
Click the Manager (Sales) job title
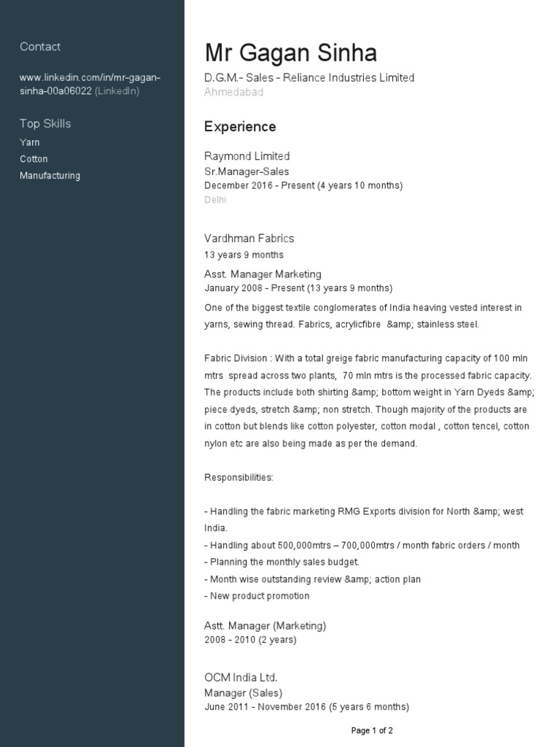click(x=243, y=693)
